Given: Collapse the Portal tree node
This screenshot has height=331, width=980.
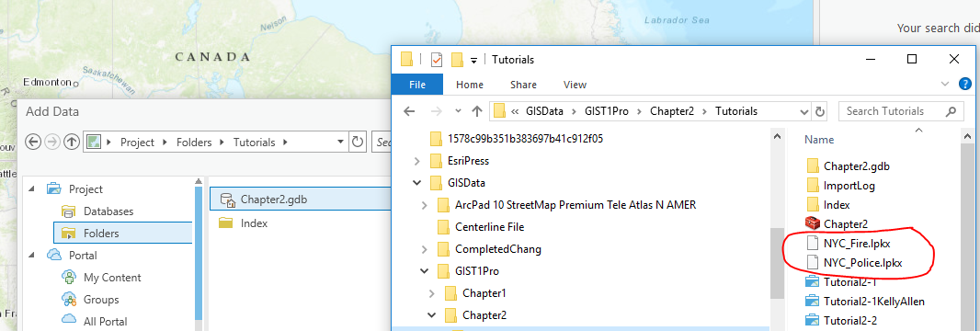Looking at the screenshot, I should tap(31, 255).
